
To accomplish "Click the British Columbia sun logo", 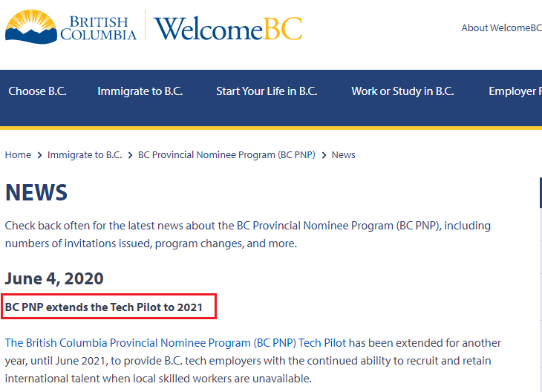I will coord(31,27).
